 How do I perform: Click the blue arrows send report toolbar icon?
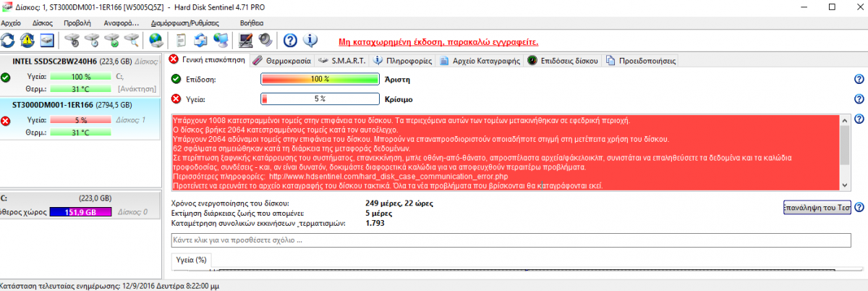tap(201, 40)
